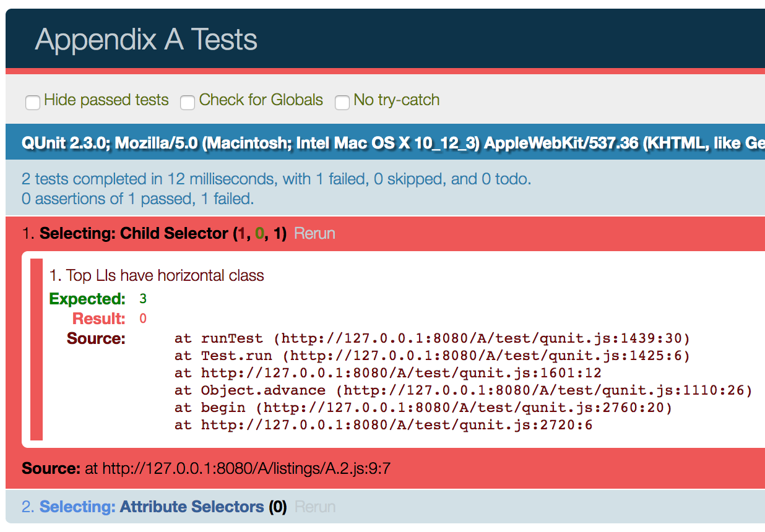Tick the Check for Globals checkbox
765x532 pixels.
click(188, 102)
